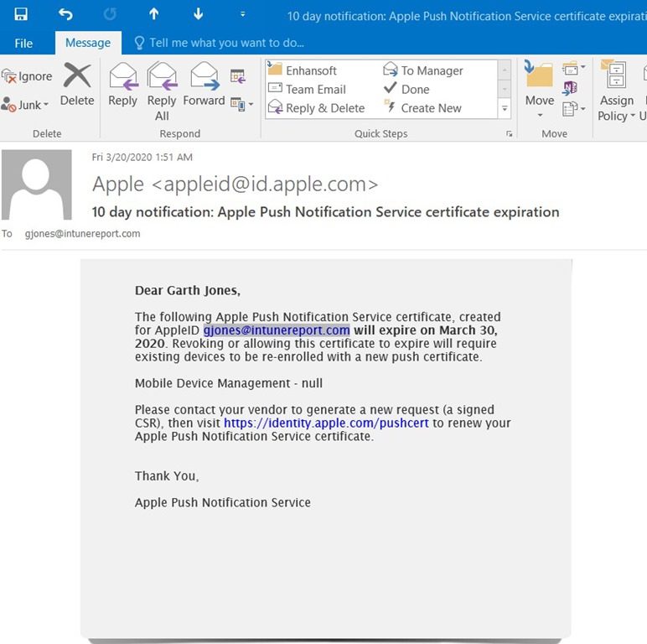Forward this email

[x=204, y=85]
